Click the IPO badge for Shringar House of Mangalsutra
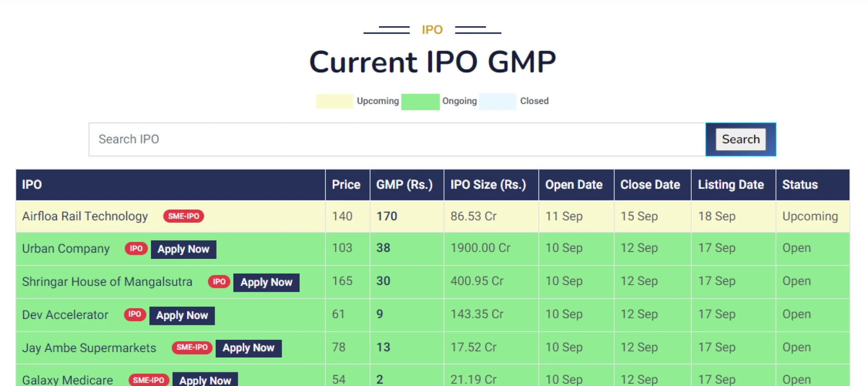 point(218,281)
